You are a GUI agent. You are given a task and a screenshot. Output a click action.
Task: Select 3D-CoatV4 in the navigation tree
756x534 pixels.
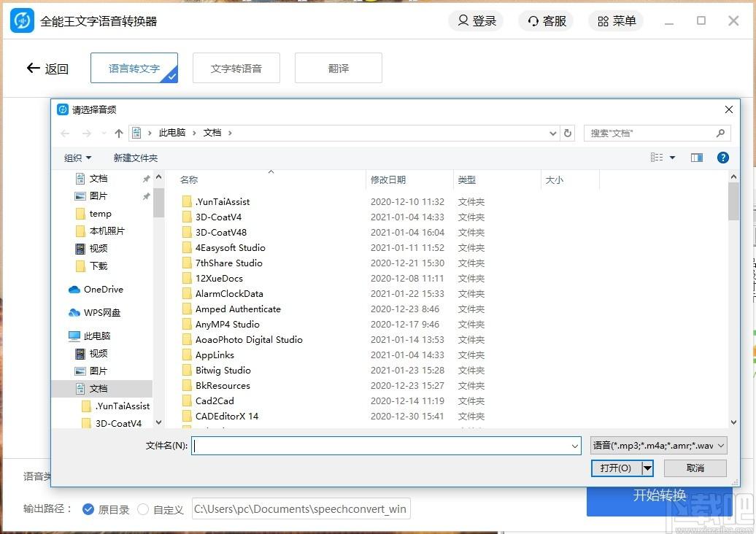(x=118, y=424)
